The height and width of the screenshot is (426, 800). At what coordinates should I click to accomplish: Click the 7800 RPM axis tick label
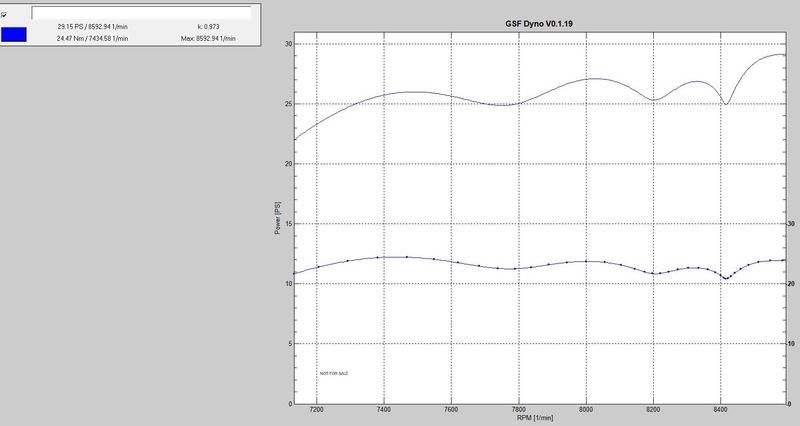coord(518,409)
